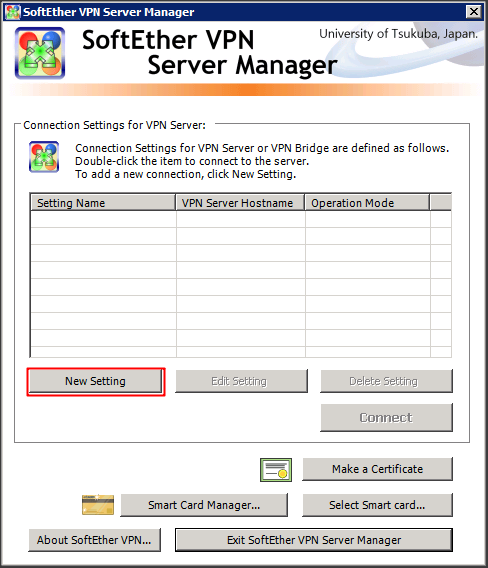This screenshot has width=488, height=568.
Task: Click the University of Tsukuba, Japan text
Action: click(x=399, y=34)
